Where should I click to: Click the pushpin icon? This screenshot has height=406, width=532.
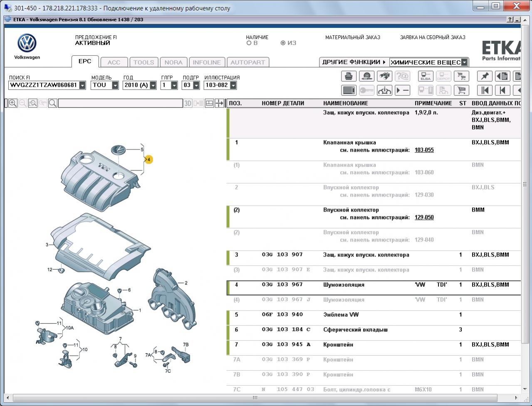485,76
